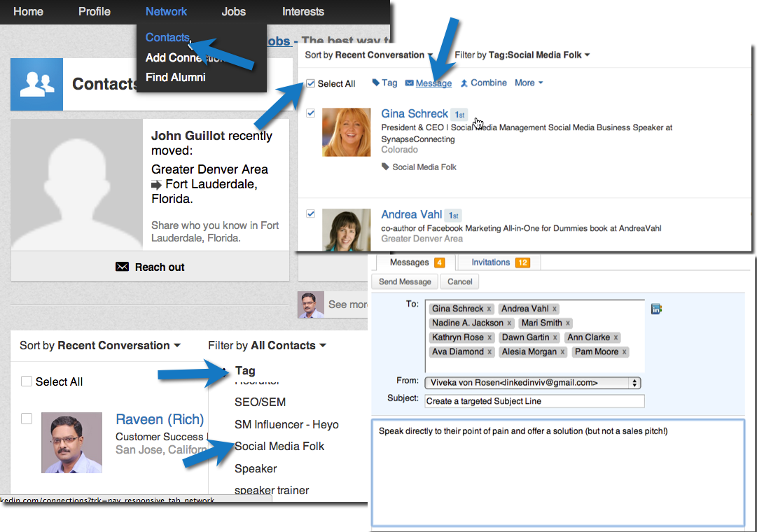
Task: Select Social Media Folk tag
Action: 279,446
